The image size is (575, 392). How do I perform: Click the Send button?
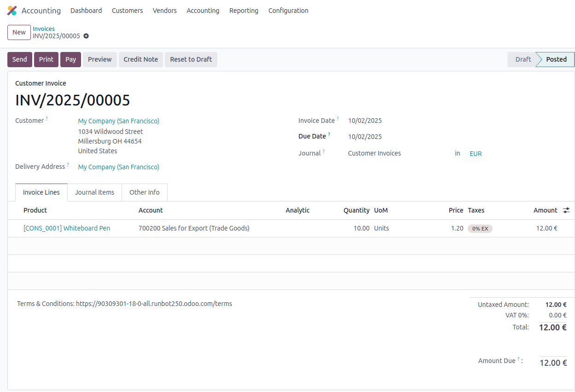tap(20, 59)
